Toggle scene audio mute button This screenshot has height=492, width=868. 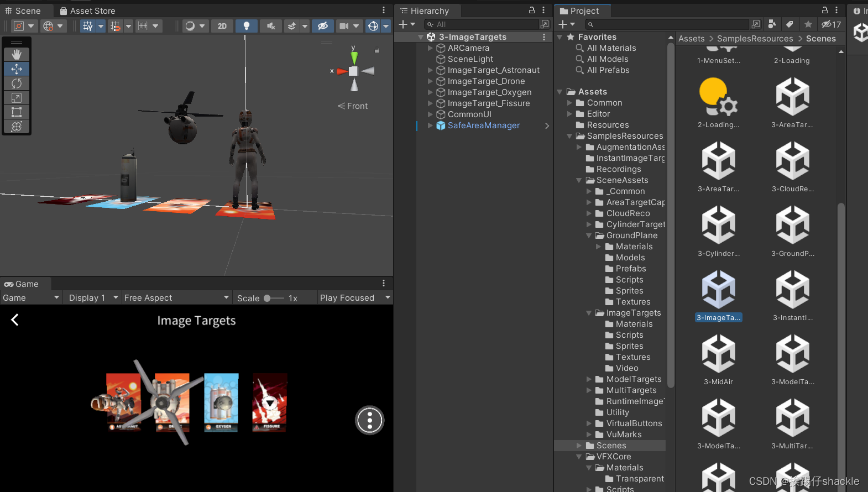point(271,26)
